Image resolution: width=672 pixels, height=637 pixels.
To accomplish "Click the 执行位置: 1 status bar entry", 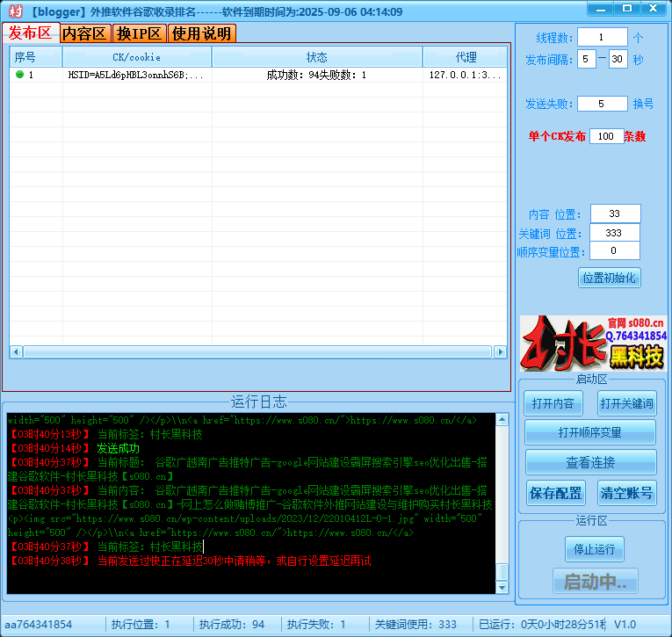I will click(141, 625).
